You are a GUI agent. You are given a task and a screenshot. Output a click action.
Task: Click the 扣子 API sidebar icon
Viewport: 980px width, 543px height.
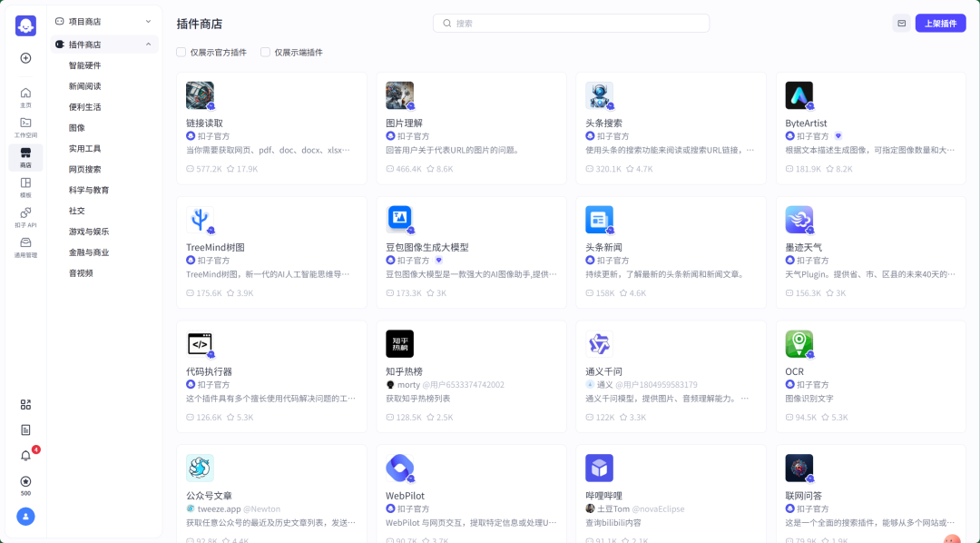tap(25, 213)
